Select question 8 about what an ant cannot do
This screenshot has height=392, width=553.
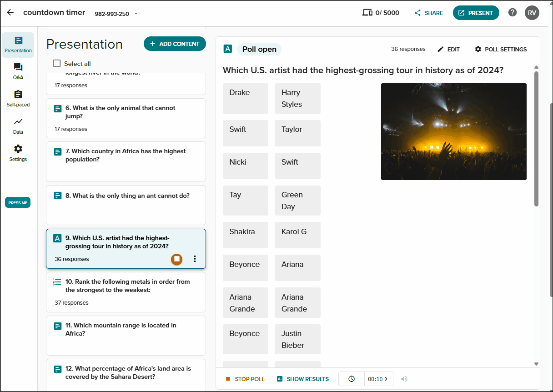[x=126, y=205]
